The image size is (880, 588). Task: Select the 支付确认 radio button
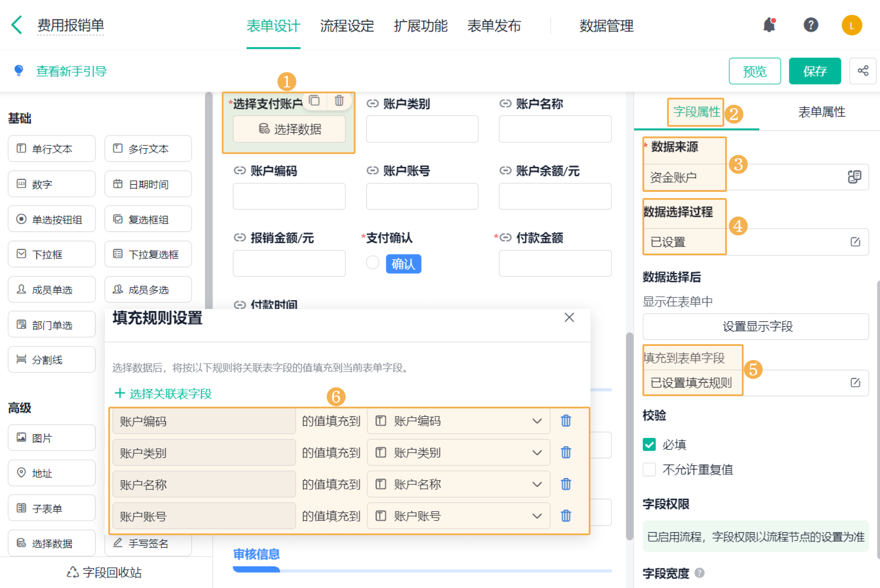[x=373, y=263]
